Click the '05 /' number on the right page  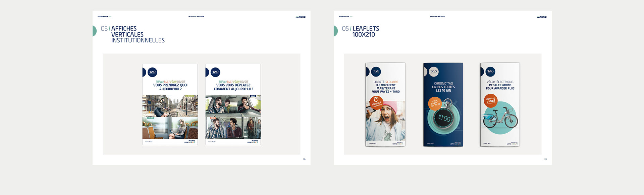click(346, 29)
